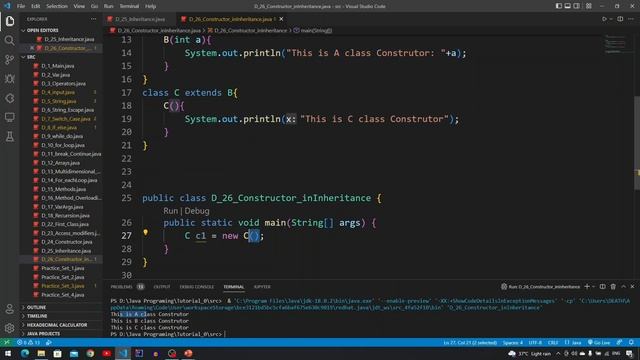Screen dimensions: 640x360
Task: Open notifications bell in status bar
Action: coord(631,342)
